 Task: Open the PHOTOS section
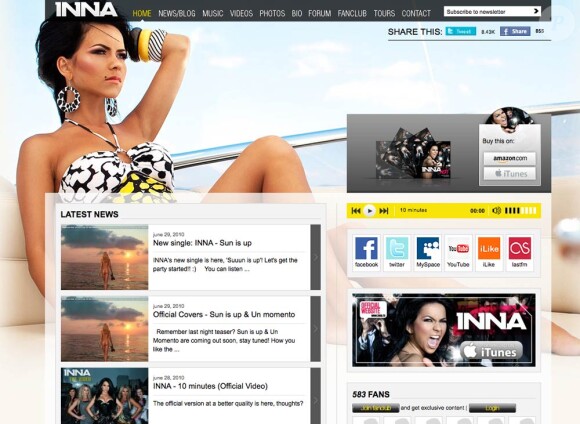coord(272,14)
